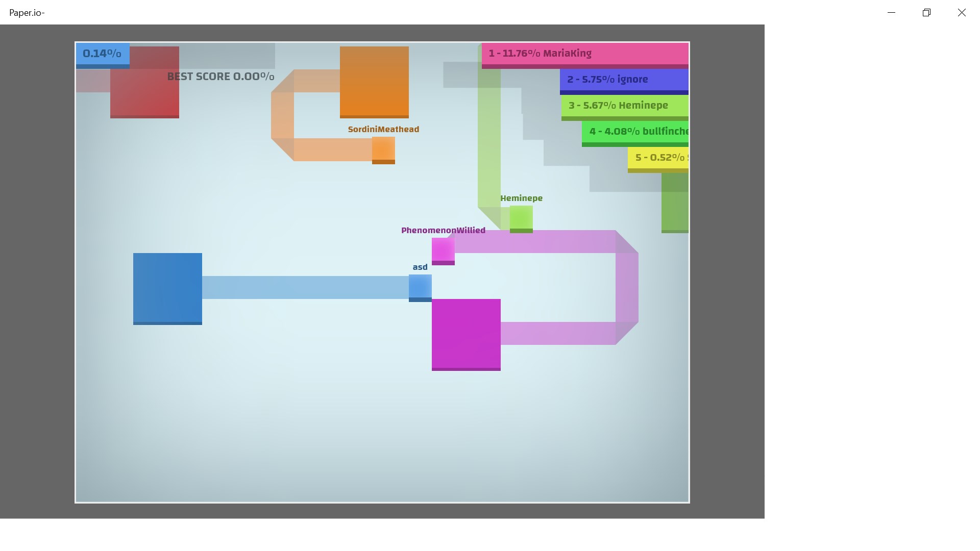
Task: Expand the 5 - 0.52% leaderboard entry
Action: [658, 157]
